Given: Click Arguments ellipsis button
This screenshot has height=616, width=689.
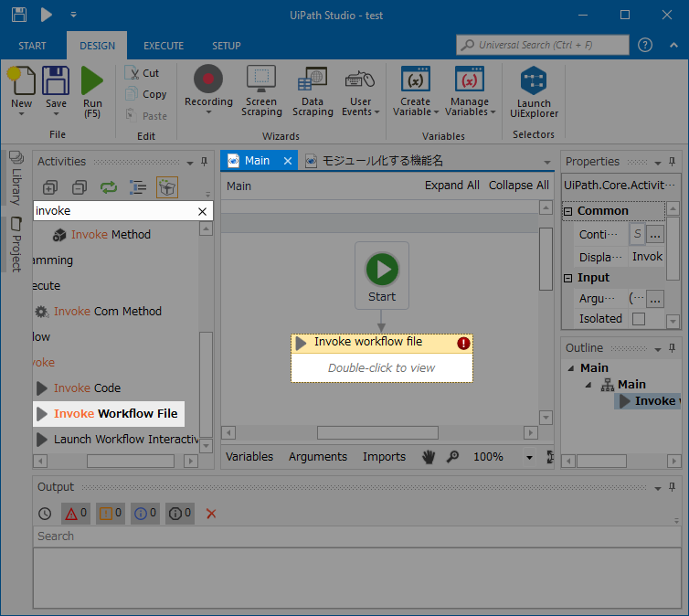Looking at the screenshot, I should tap(654, 299).
